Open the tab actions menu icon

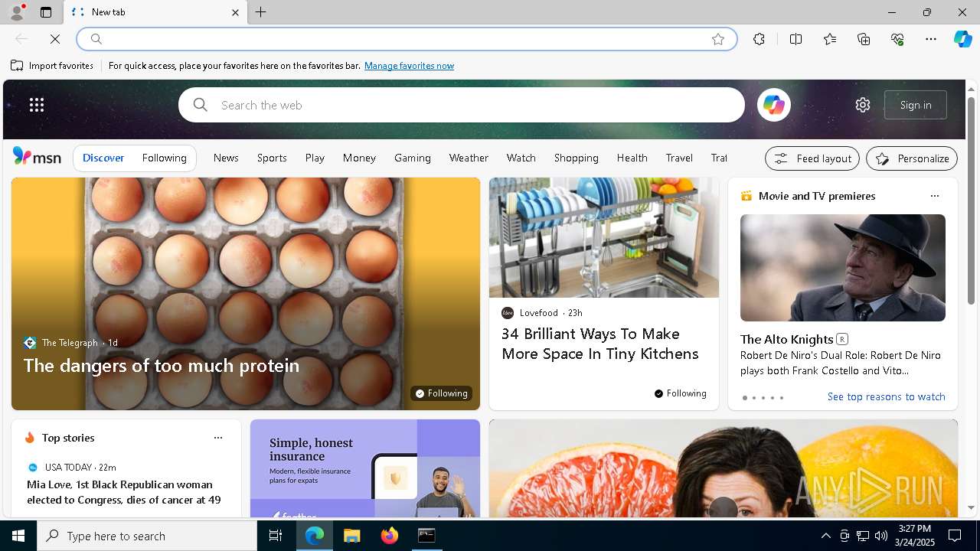(x=46, y=12)
